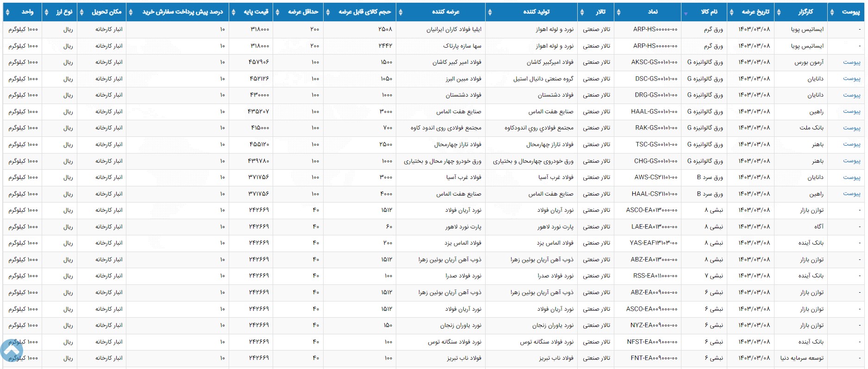This screenshot has width=868, height=369.
Task: Click sort arrows beside حداقل عرضه header
Action: [x=277, y=12]
